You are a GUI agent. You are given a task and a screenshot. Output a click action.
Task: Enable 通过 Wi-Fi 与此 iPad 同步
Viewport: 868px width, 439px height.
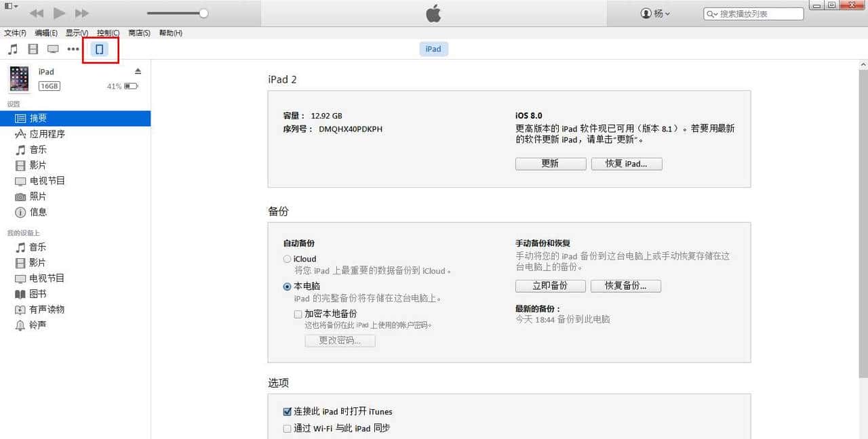click(x=288, y=429)
